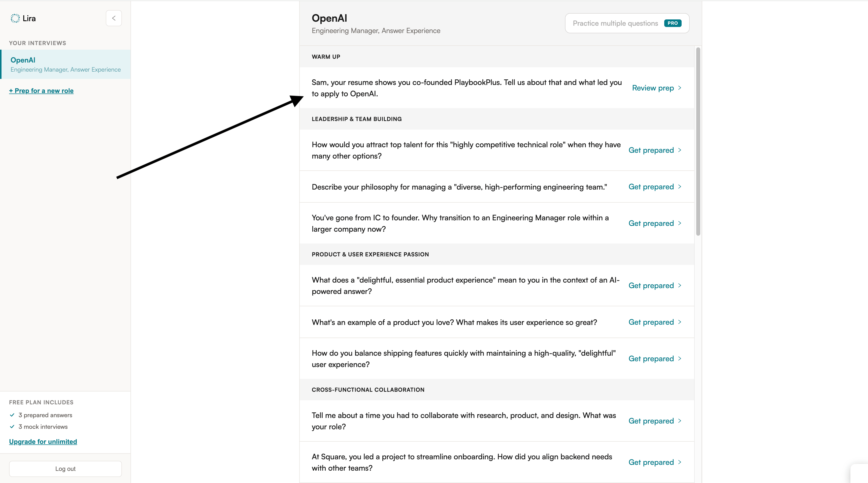
Task: Click the question list scrollbar
Action: pos(698,142)
